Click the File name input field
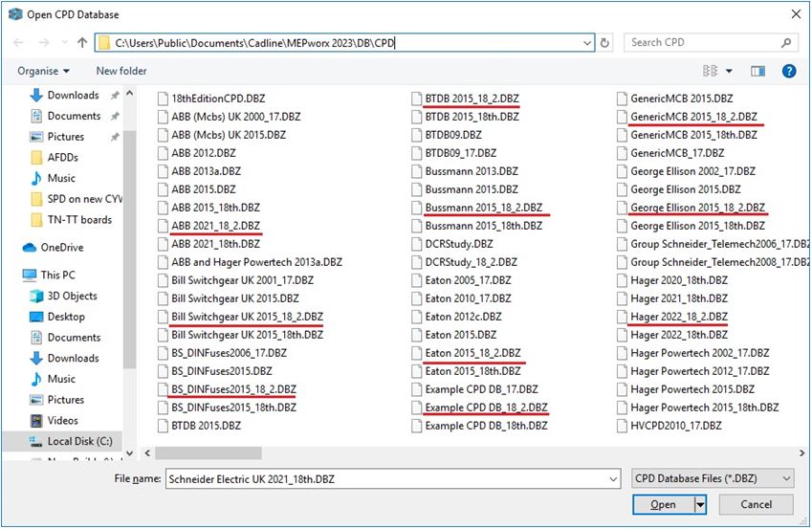812x529 pixels. [387, 479]
